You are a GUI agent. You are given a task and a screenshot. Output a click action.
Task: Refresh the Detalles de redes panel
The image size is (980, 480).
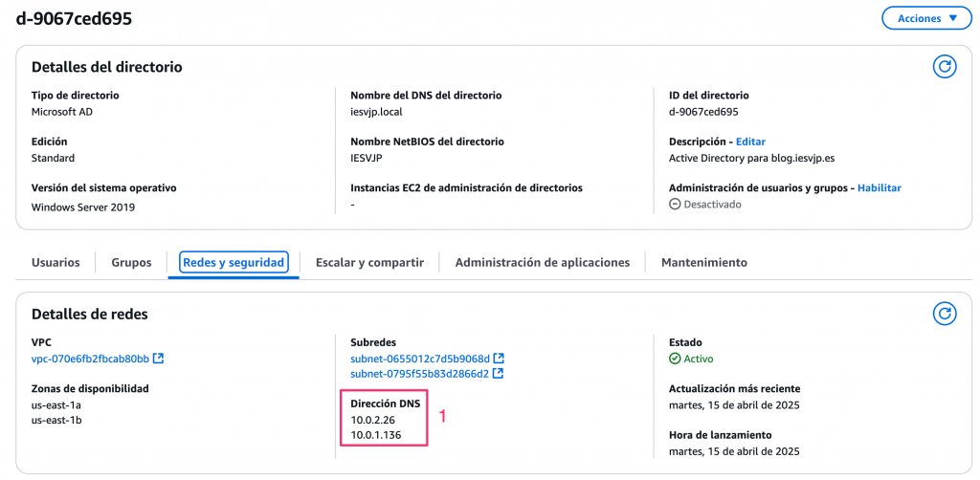tap(945, 313)
